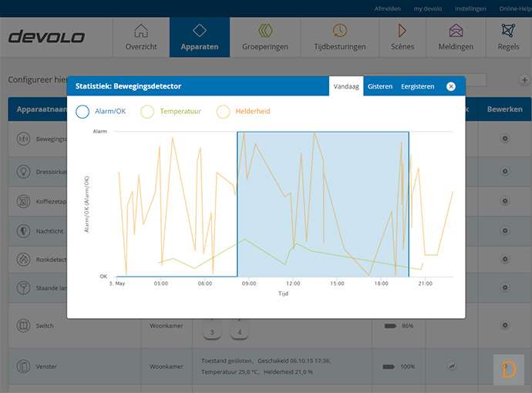This screenshot has width=532, height=393.
Task: Open the my devolo link
Action: [427, 8]
